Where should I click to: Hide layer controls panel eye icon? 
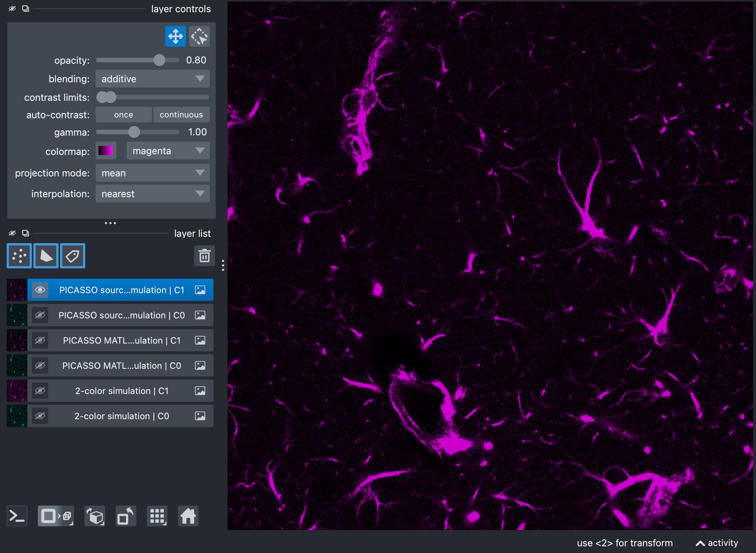coord(12,9)
